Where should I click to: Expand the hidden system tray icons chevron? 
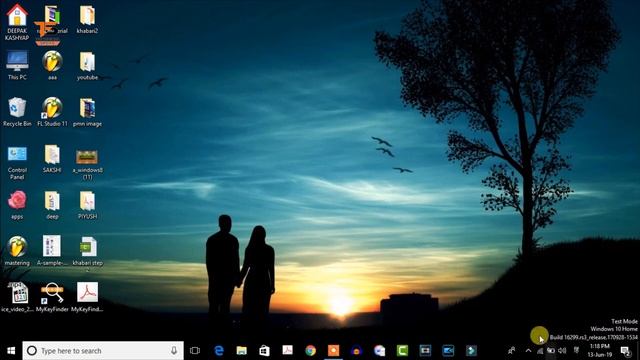click(528, 351)
